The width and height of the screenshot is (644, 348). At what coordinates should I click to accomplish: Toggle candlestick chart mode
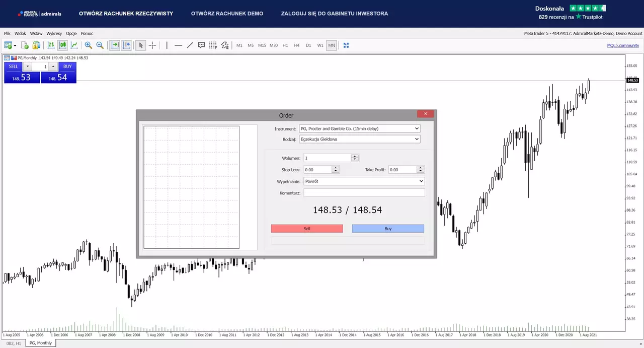coord(62,45)
